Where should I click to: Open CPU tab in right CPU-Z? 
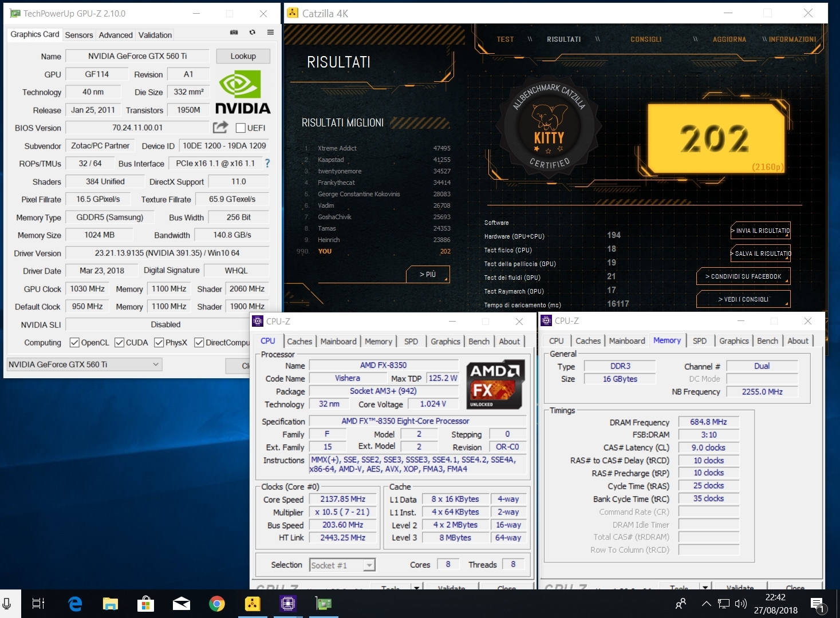coord(556,340)
